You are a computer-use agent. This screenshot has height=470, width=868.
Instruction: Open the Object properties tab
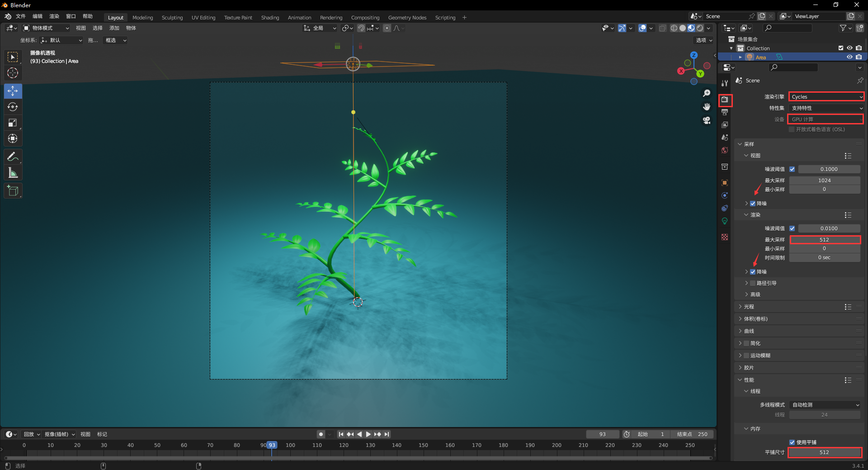725,183
